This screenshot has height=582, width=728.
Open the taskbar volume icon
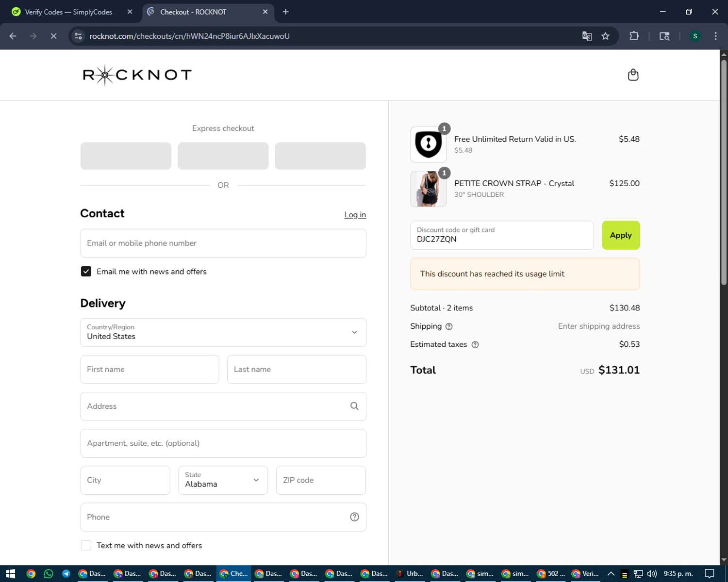point(652,574)
